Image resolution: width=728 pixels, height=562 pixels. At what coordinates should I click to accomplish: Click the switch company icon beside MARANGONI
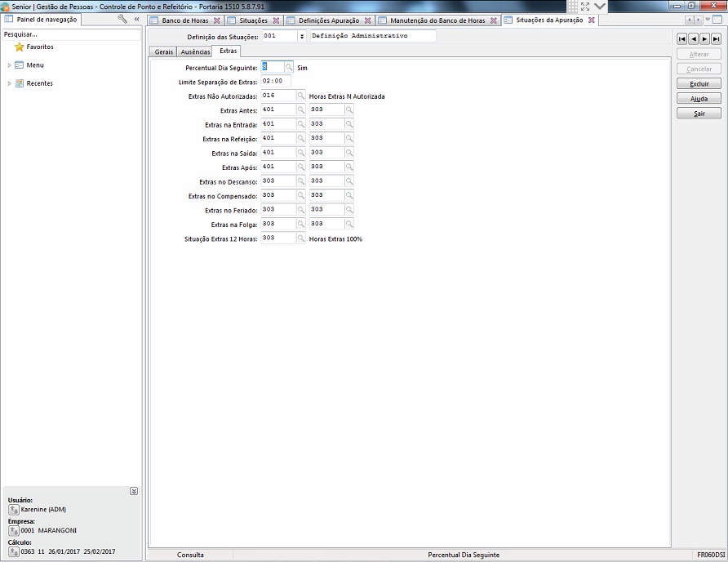tap(13, 530)
